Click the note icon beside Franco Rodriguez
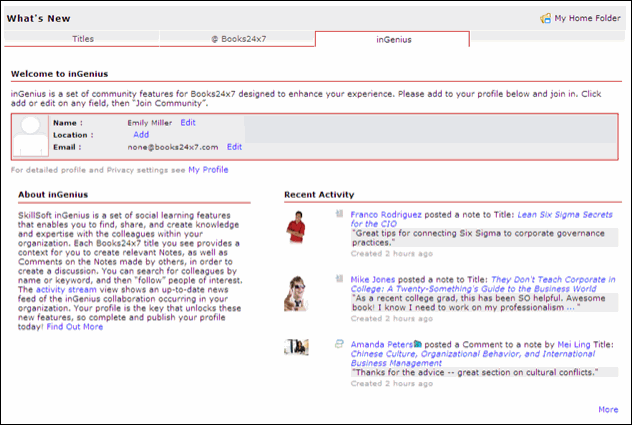The image size is (632, 425). click(339, 214)
